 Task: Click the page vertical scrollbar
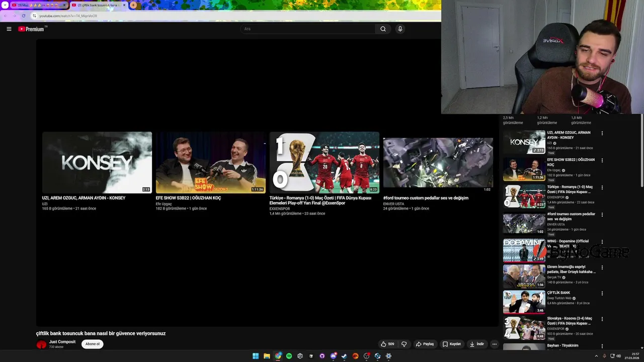pyautogui.click(x=641, y=151)
